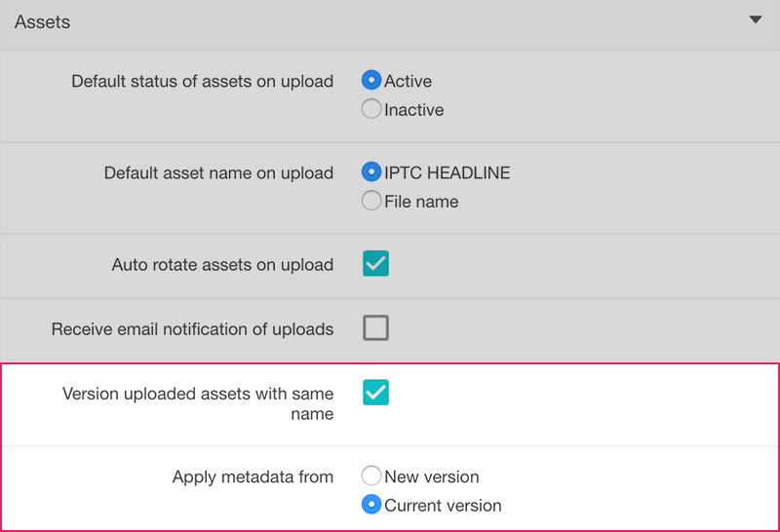Select Active default status radio
Viewport: 780px width, 532px height.
point(371,80)
